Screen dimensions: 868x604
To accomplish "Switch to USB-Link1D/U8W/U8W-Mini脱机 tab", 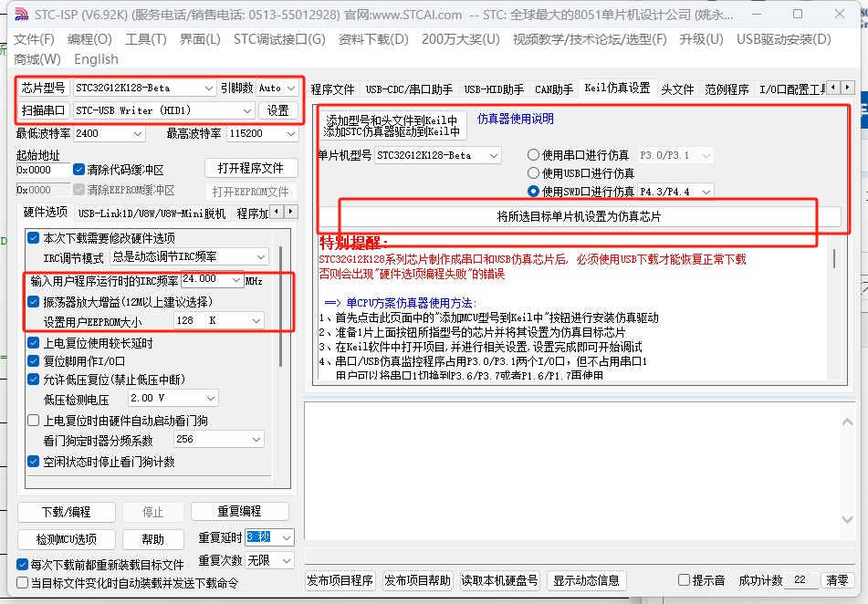I will tap(152, 213).
